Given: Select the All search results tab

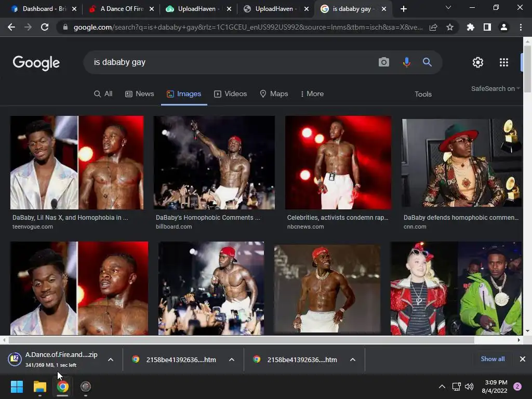Looking at the screenshot, I should click(103, 94).
